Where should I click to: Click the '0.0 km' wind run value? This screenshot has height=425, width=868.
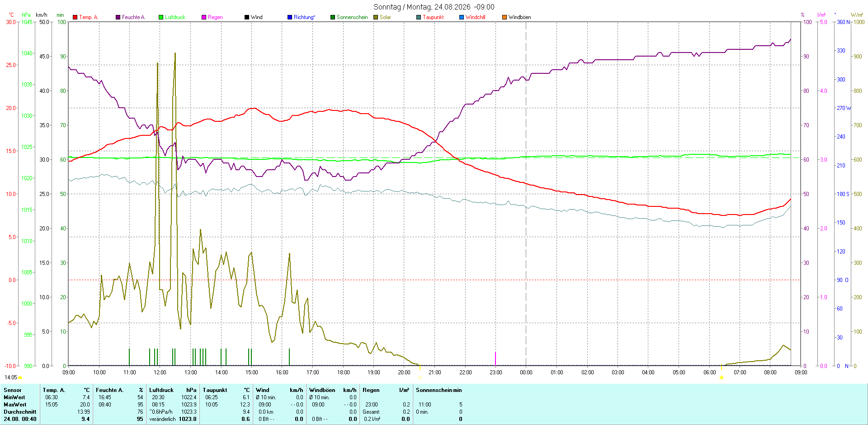click(266, 412)
